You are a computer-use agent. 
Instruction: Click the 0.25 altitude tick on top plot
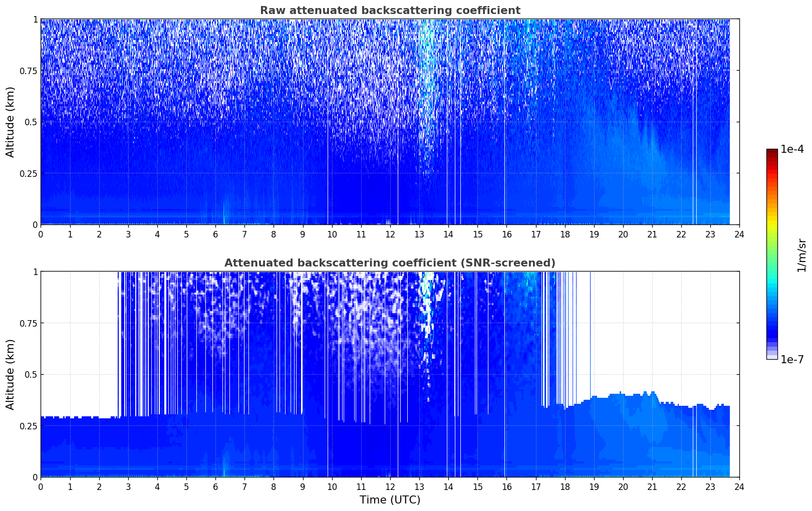(29, 173)
